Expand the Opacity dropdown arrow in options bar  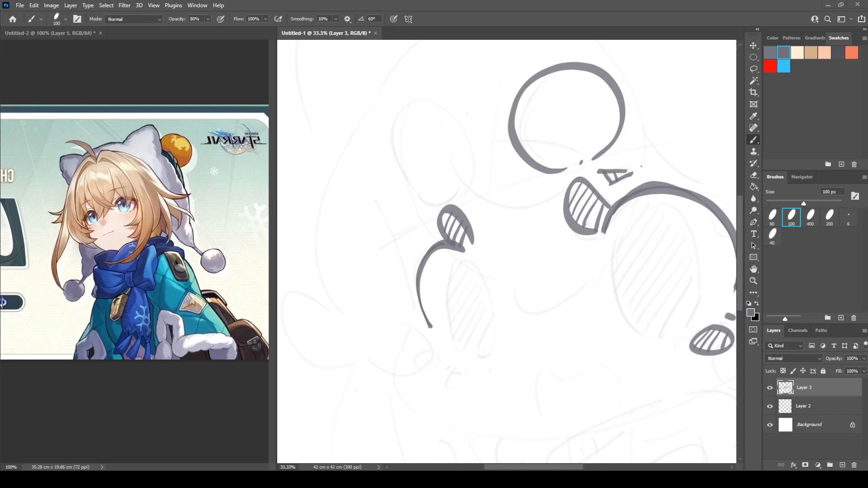coord(208,19)
